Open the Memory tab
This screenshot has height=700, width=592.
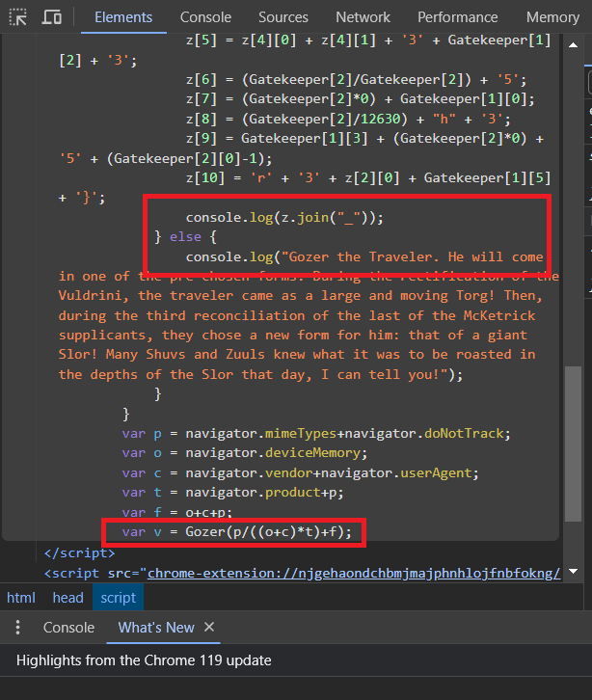pos(552,17)
